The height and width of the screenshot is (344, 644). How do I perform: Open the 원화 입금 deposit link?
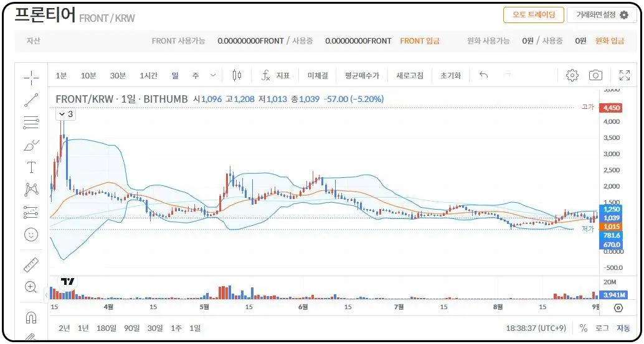tap(610, 41)
